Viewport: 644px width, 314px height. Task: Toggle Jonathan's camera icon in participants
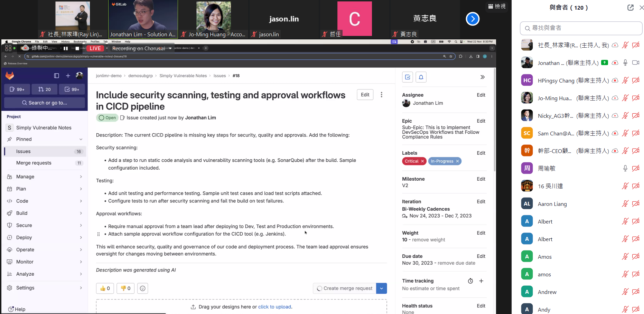pos(635,63)
